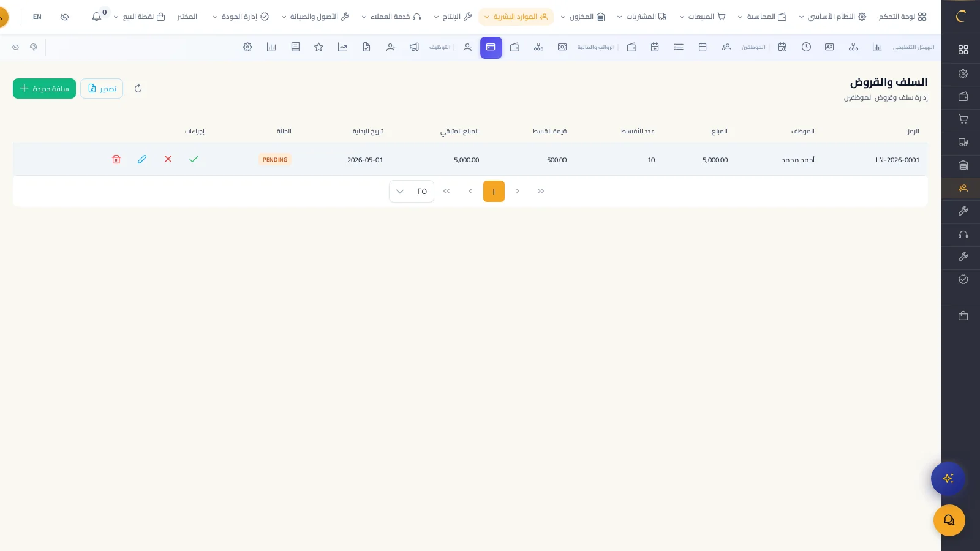The height and width of the screenshot is (551, 980).
Task: Sort by the الموظف column header
Action: pyautogui.click(x=802, y=132)
